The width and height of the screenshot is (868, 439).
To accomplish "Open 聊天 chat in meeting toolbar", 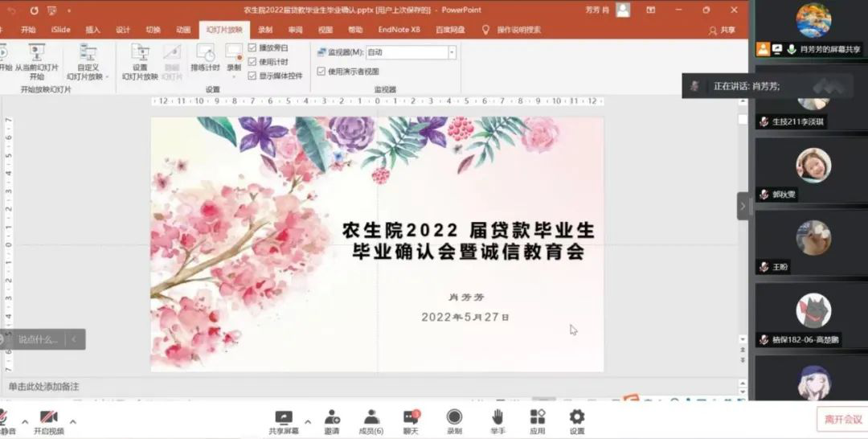I will (411, 417).
